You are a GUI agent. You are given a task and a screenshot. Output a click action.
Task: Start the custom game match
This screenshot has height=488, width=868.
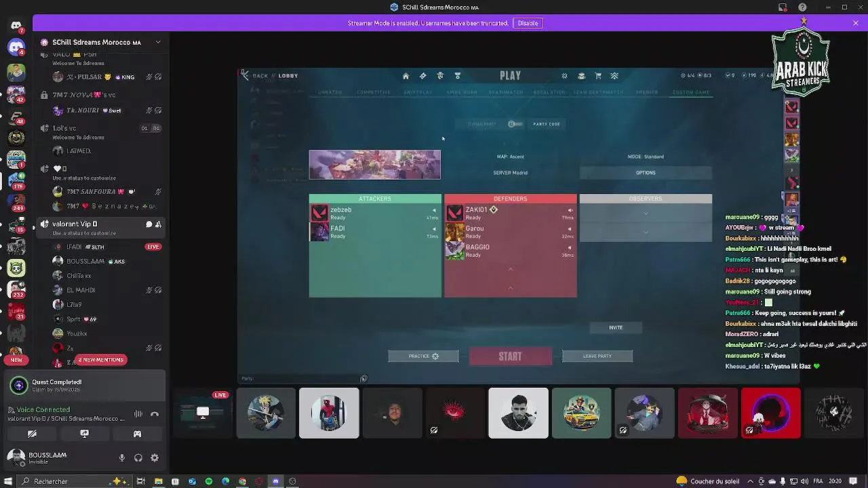click(511, 357)
